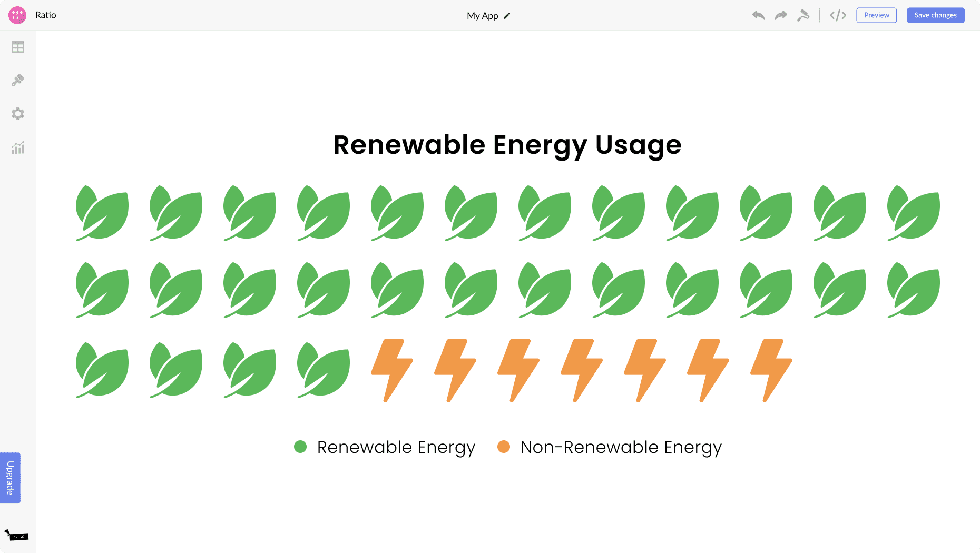This screenshot has width=980, height=553.
Task: Open the gear settings sidebar icon
Action: click(x=18, y=114)
